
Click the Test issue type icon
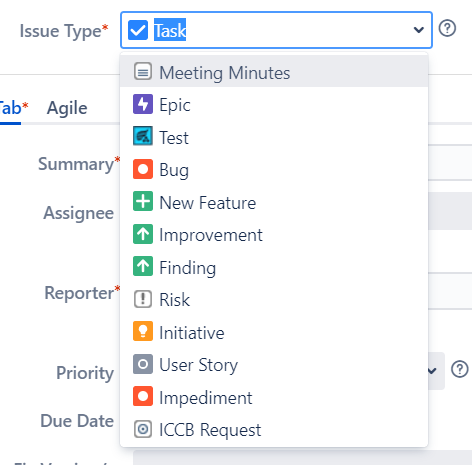143,136
